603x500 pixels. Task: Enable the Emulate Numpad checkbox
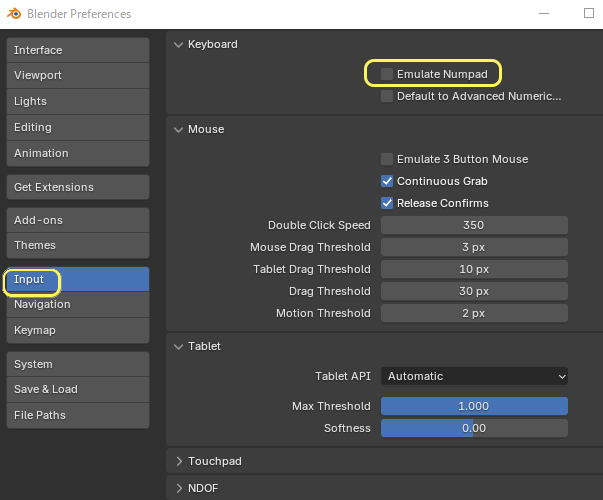click(x=387, y=74)
